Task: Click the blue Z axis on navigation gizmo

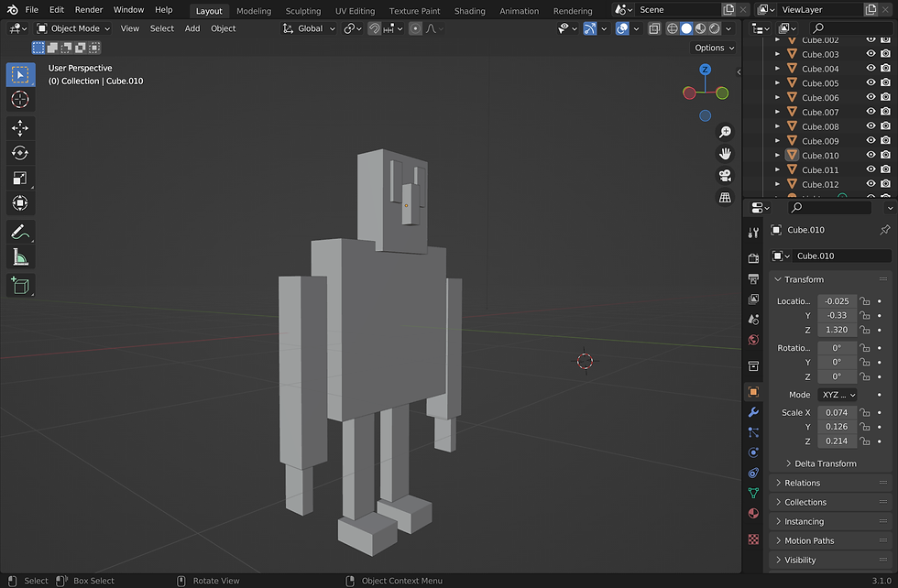Action: click(x=705, y=70)
